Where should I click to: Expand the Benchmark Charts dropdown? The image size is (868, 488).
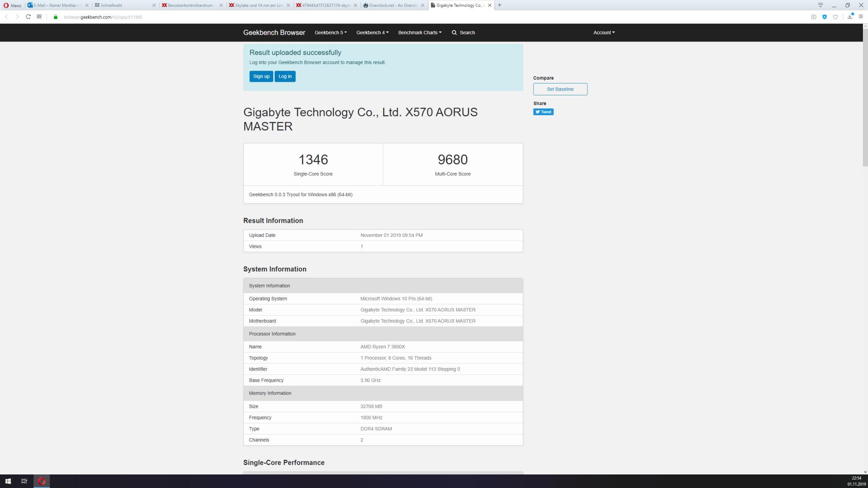420,33
